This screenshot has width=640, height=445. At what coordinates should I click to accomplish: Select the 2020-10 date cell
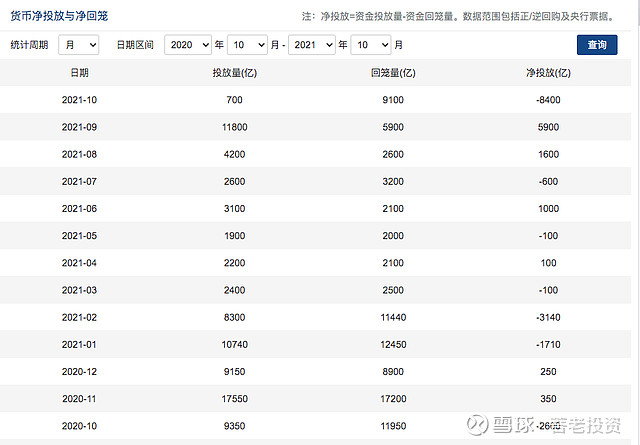[x=79, y=426]
